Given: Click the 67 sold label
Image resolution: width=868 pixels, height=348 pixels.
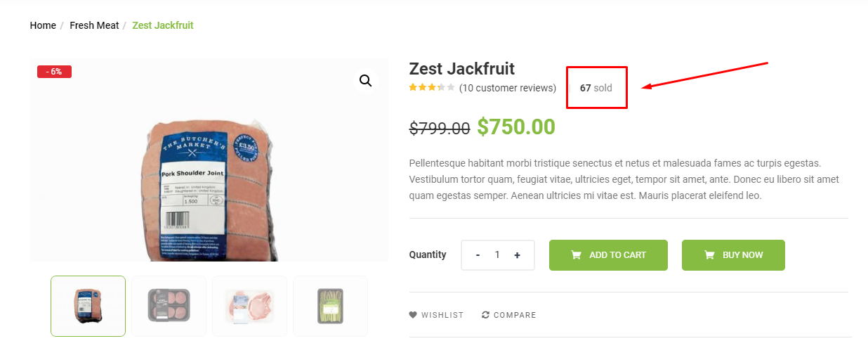Looking at the screenshot, I should pyautogui.click(x=596, y=88).
